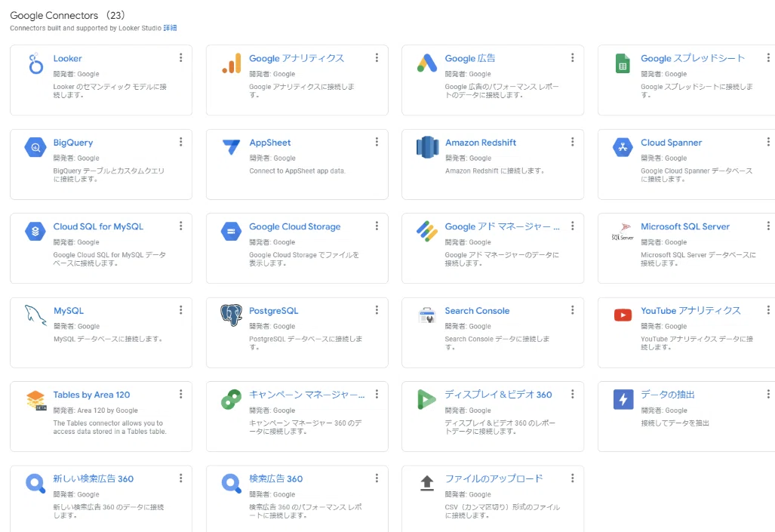The image size is (775, 532).
Task: Click the 新しい検索広告 360 magnifier icon
Action: 35,484
